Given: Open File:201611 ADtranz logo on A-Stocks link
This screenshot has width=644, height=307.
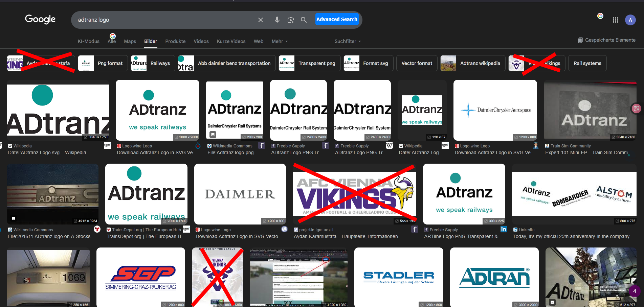Looking at the screenshot, I should click(52, 236).
